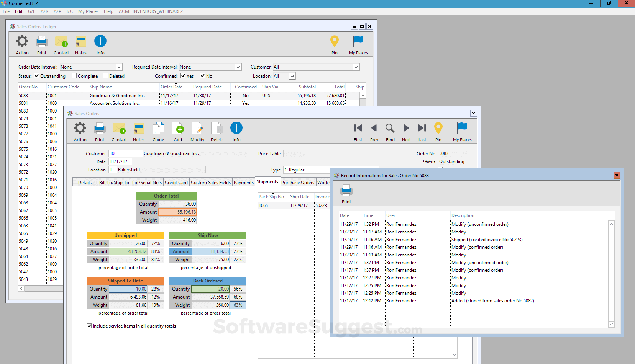Click the Add sales order icon
The image size is (635, 364).
click(x=178, y=129)
